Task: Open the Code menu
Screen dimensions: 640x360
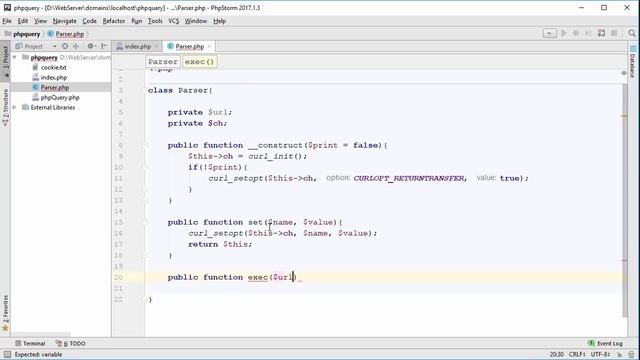Action: (x=89, y=21)
